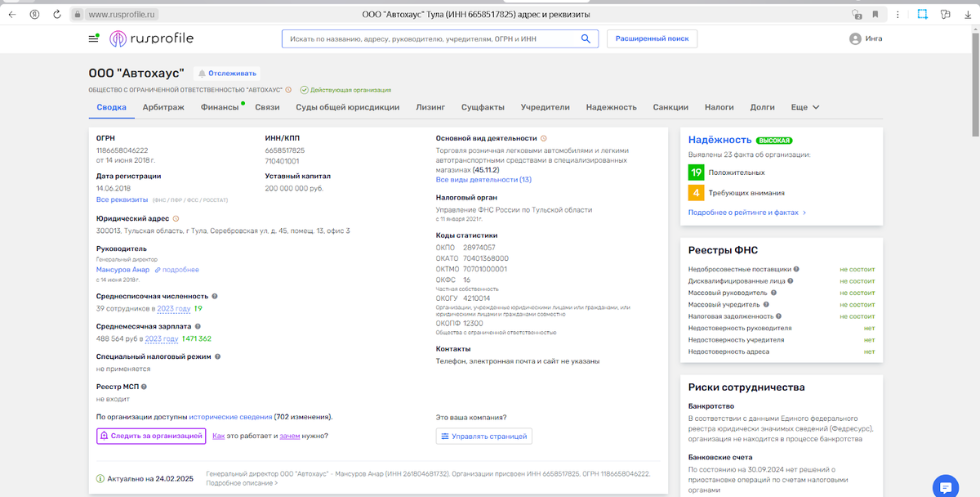980x497 pixels.
Task: Open the Учредители tab
Action: point(546,107)
